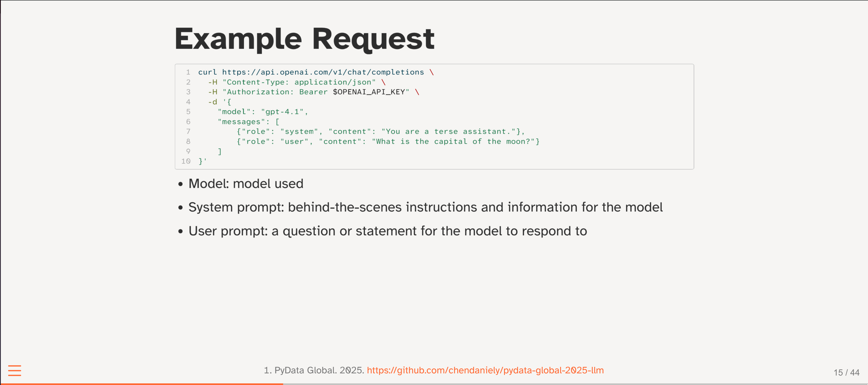Screen dimensions: 868x385
Task: Click the "Model: model used" bullet
Action: tap(246, 184)
